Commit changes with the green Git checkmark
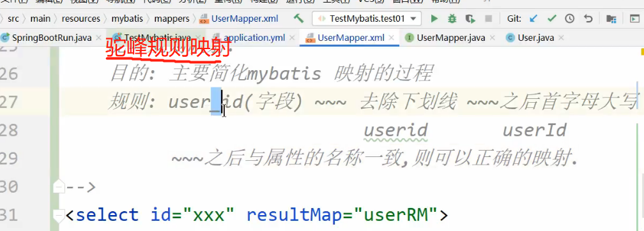This screenshot has width=644, height=231. coord(551,19)
